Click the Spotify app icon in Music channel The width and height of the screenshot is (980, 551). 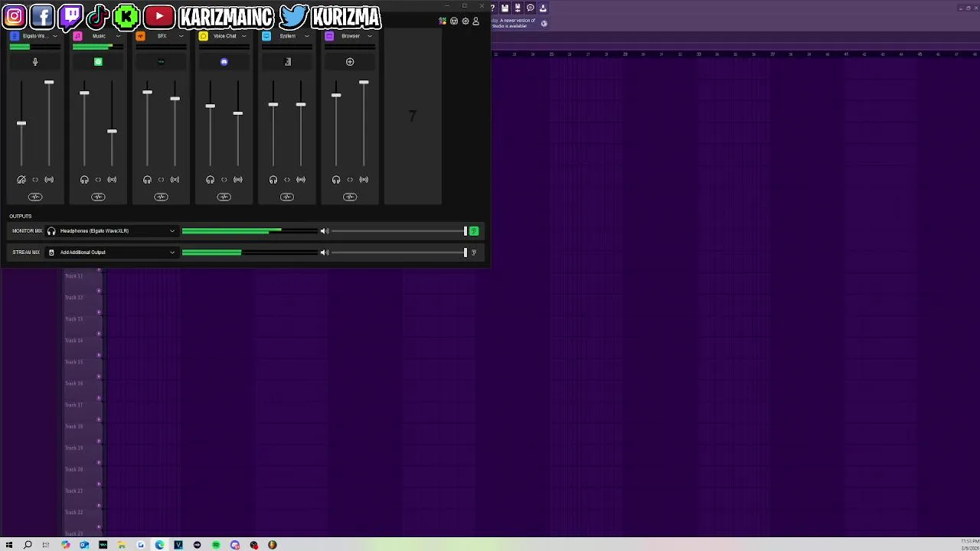pyautogui.click(x=98, y=62)
